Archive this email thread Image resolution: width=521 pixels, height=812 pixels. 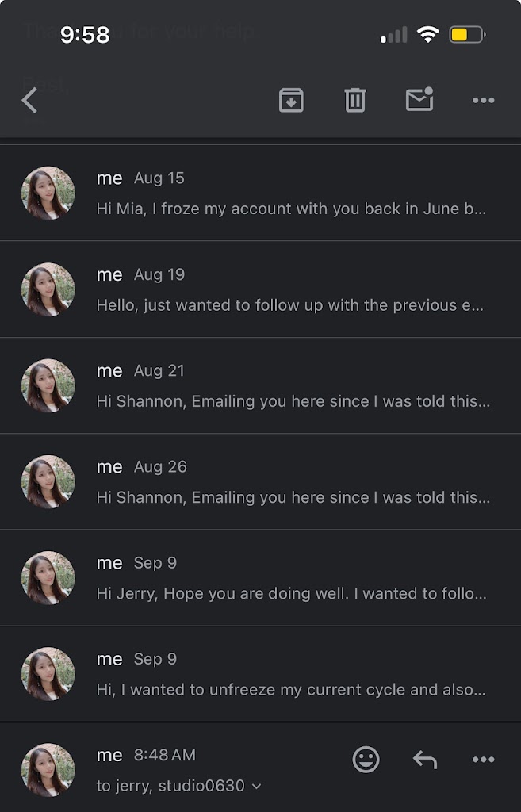coord(291,100)
